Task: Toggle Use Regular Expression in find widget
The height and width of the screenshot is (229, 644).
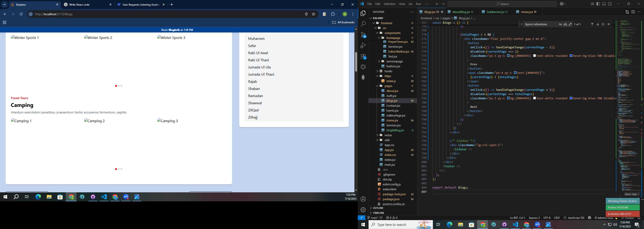Action: coord(570,24)
